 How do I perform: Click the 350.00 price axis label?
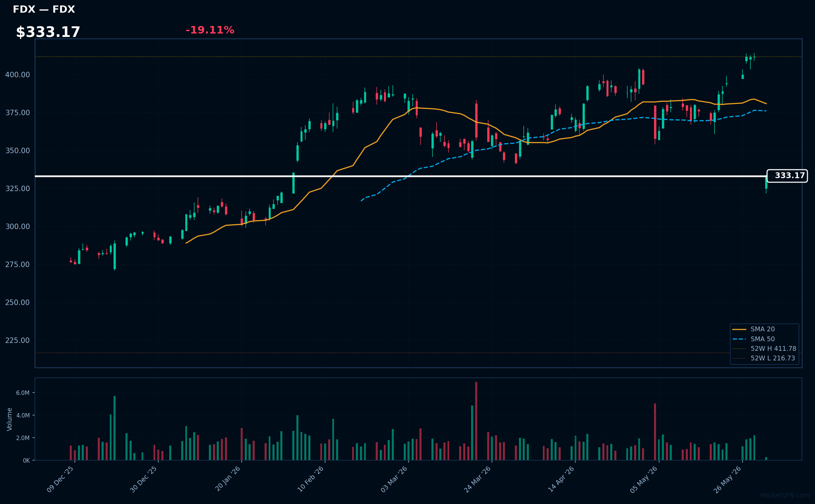point(17,150)
